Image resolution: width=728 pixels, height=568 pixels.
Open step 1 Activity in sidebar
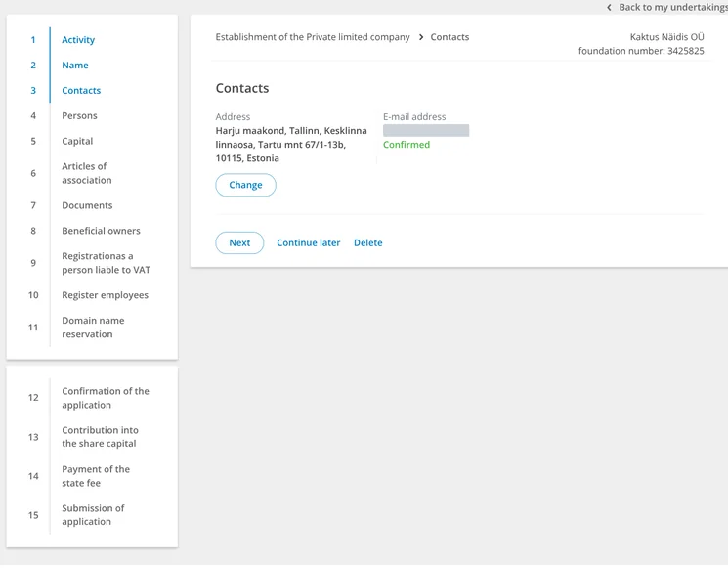[x=78, y=40]
